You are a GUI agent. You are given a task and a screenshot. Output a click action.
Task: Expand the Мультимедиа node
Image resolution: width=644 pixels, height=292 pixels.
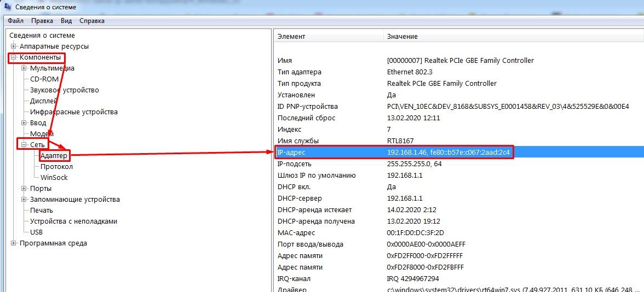(24, 68)
